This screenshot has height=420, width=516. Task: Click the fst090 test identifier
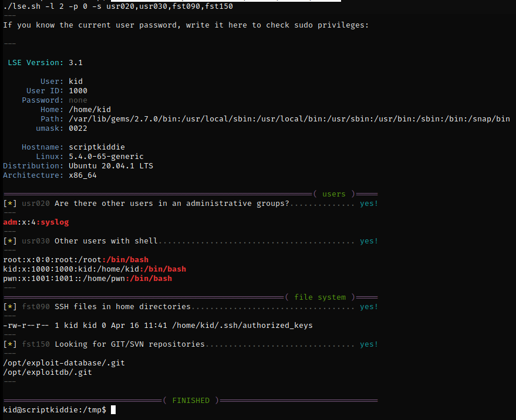pos(36,307)
